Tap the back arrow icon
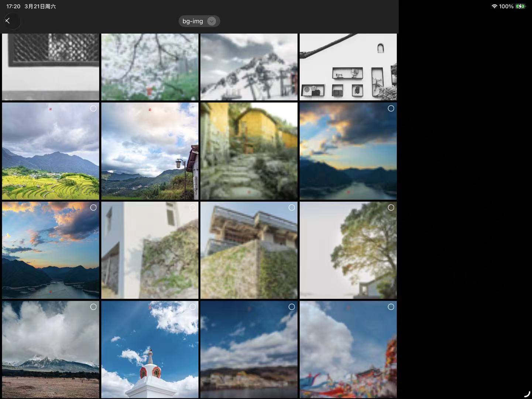This screenshot has width=532, height=399. tap(8, 21)
